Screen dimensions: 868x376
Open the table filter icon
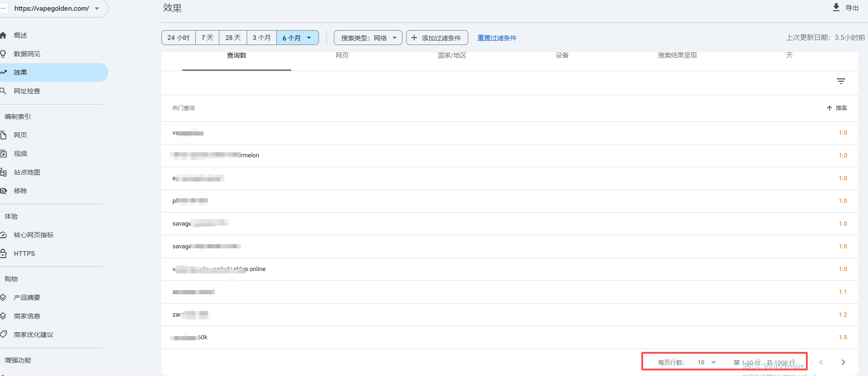coord(841,81)
